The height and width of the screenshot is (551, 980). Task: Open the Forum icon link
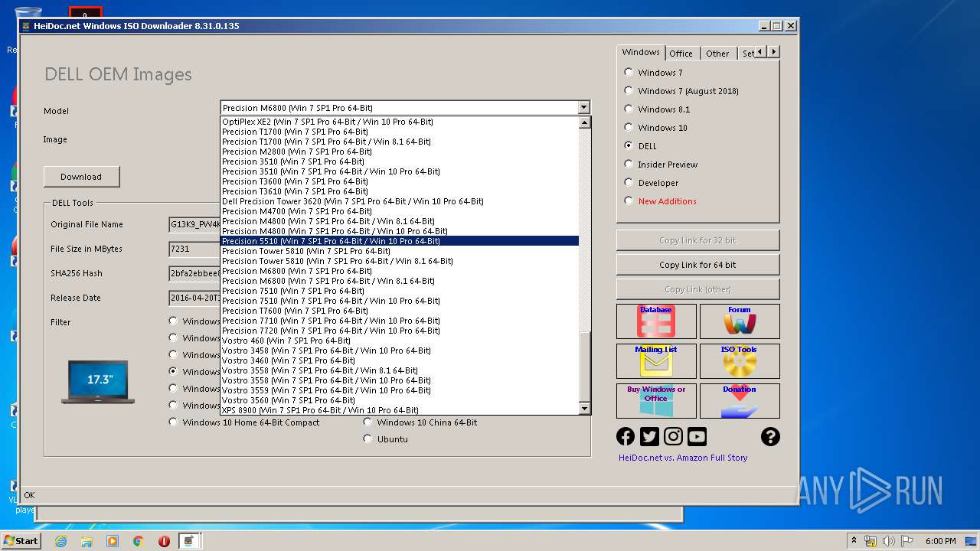click(x=740, y=321)
